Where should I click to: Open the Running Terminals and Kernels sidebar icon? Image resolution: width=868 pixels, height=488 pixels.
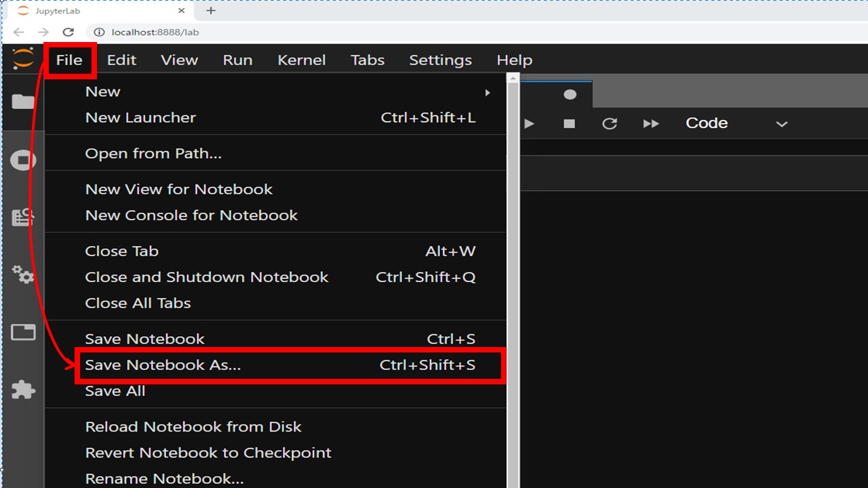click(x=23, y=161)
